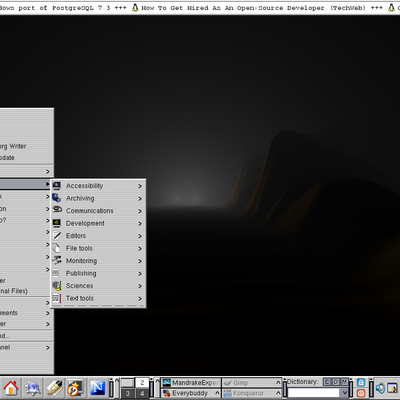Open the Dictionary field dropdown arrow

click(x=345, y=393)
